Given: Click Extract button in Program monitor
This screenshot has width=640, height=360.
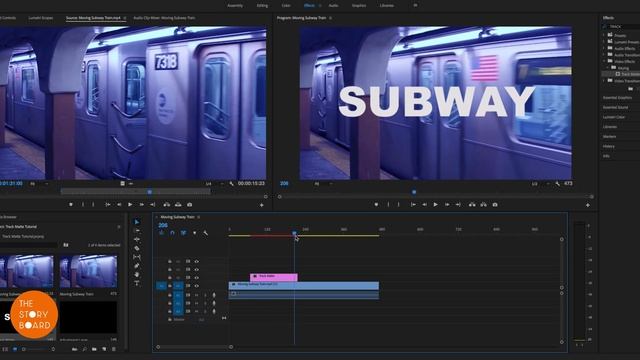Looking at the screenshot, I should [x=483, y=204].
